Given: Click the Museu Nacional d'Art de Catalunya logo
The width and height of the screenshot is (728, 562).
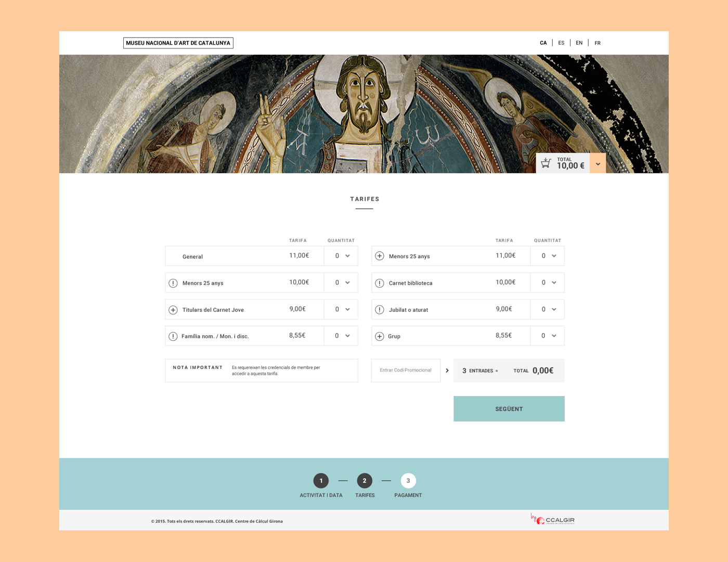Looking at the screenshot, I should click(x=178, y=43).
